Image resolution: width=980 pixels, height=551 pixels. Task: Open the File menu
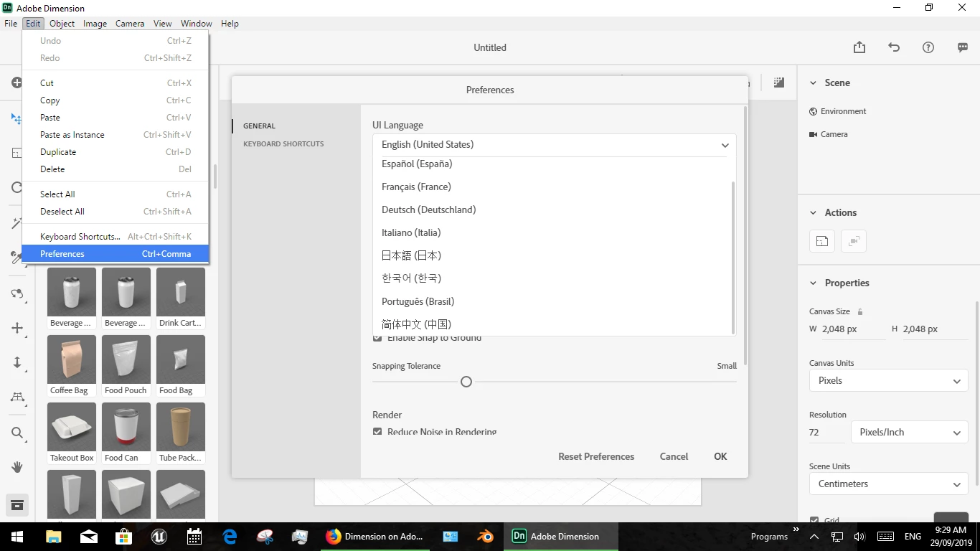[11, 23]
